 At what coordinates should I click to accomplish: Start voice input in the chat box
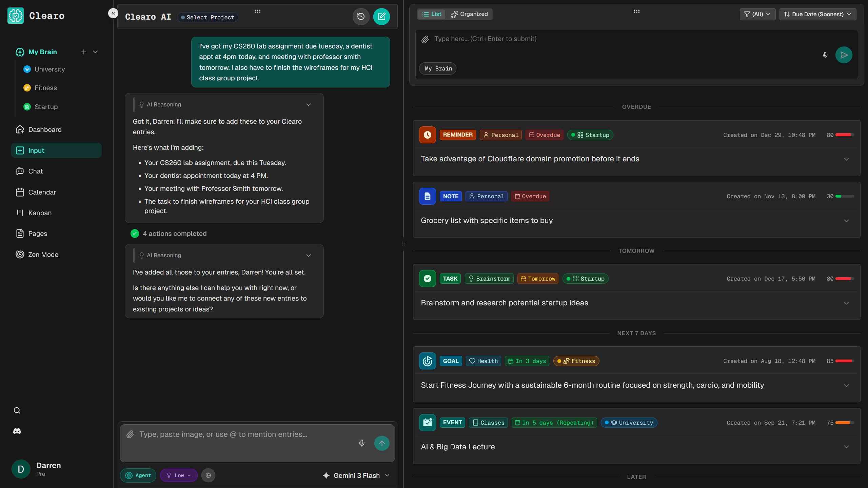point(362,443)
